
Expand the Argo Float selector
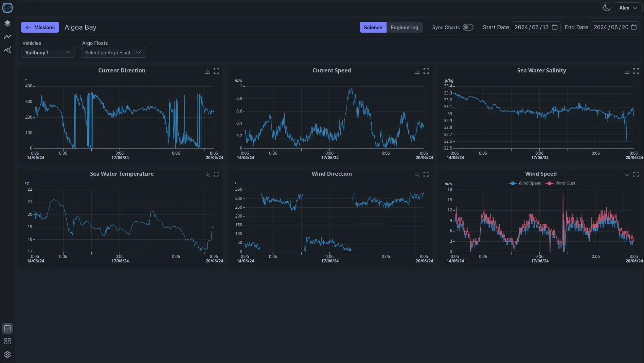click(113, 52)
